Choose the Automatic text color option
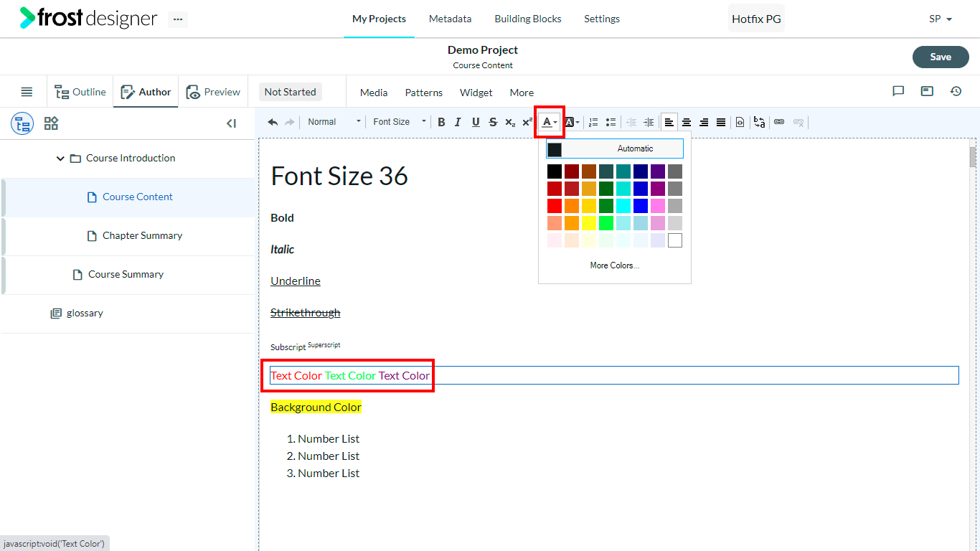The image size is (980, 551). [x=615, y=149]
